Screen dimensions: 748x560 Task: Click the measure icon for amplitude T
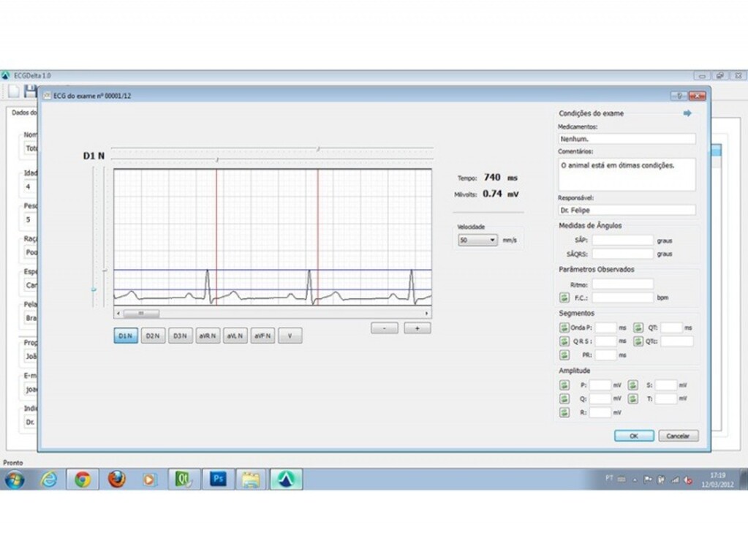coord(632,398)
